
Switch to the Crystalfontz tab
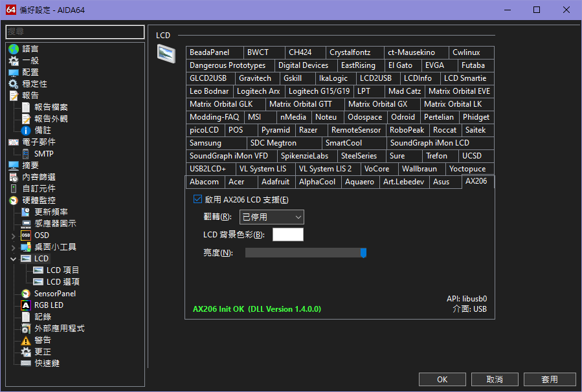(355, 52)
